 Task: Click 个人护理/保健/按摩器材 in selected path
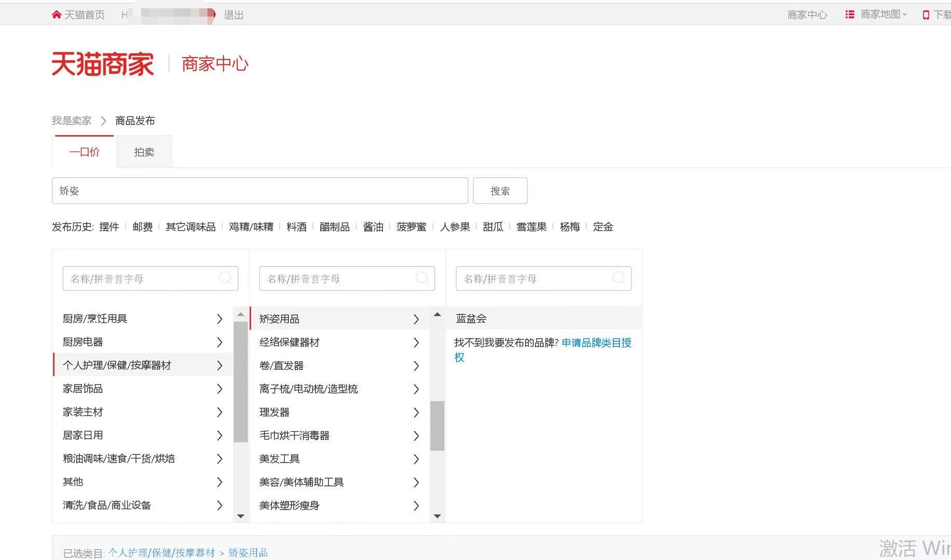(161, 553)
